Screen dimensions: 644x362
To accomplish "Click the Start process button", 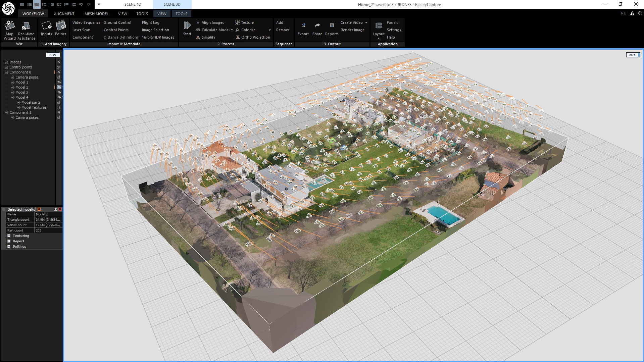I will coord(187,28).
